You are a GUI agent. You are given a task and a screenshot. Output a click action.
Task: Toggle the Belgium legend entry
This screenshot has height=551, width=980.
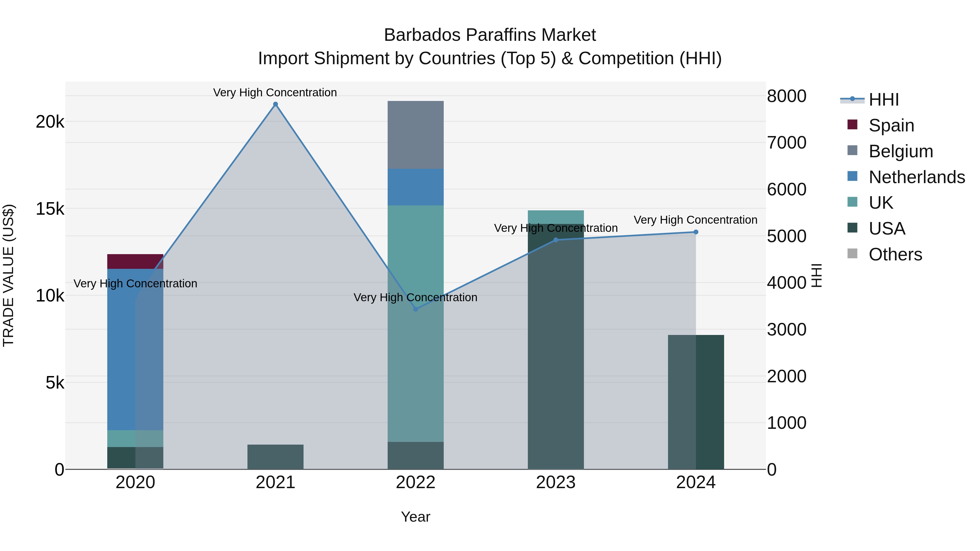point(891,151)
